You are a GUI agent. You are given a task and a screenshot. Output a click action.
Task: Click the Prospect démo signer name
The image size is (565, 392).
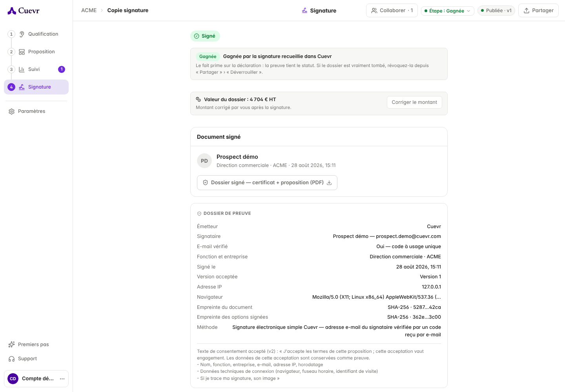point(237,157)
